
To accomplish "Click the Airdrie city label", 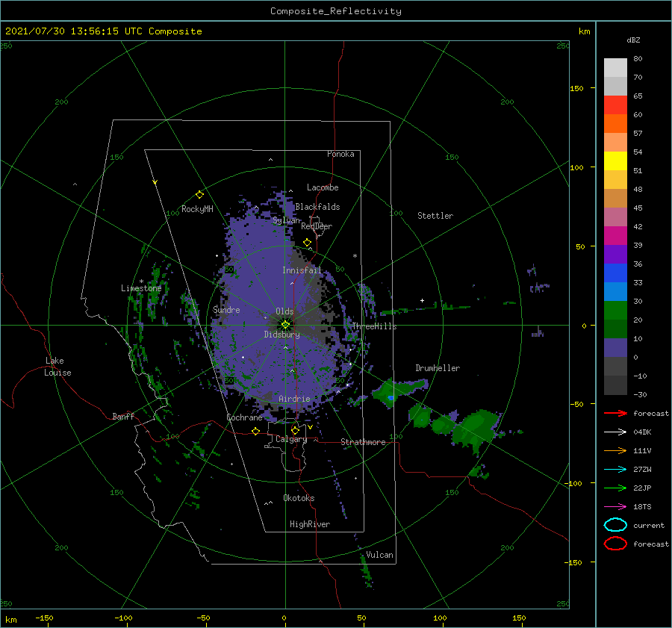I will tap(294, 399).
